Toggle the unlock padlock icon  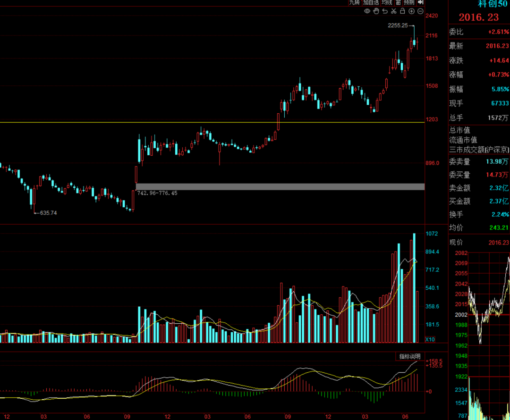pyautogui.click(x=402, y=11)
